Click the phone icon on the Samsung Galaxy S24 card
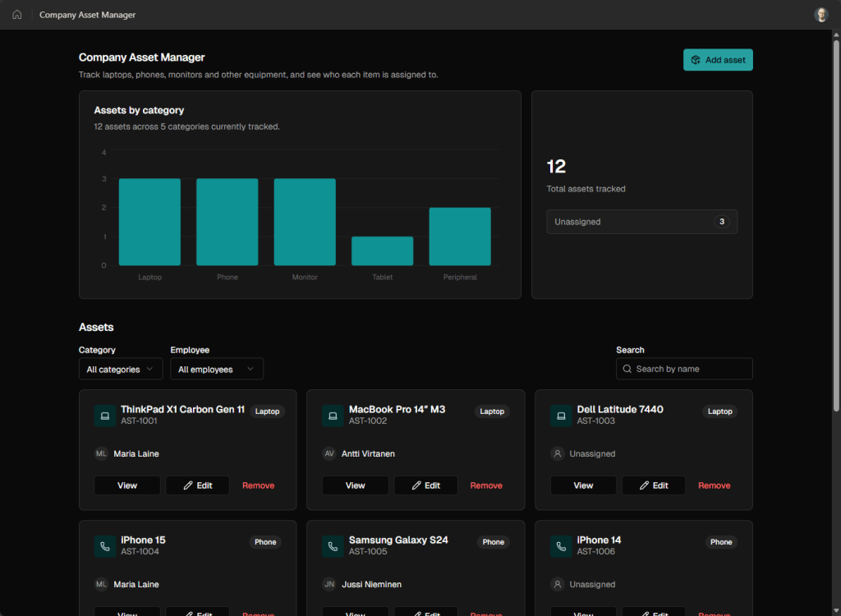Image resolution: width=841 pixels, height=616 pixels. click(333, 546)
